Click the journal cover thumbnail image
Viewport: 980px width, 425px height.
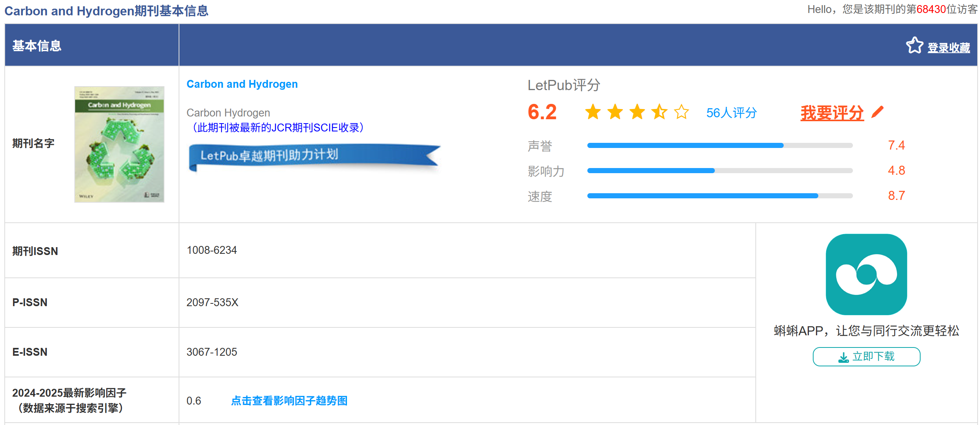click(119, 144)
